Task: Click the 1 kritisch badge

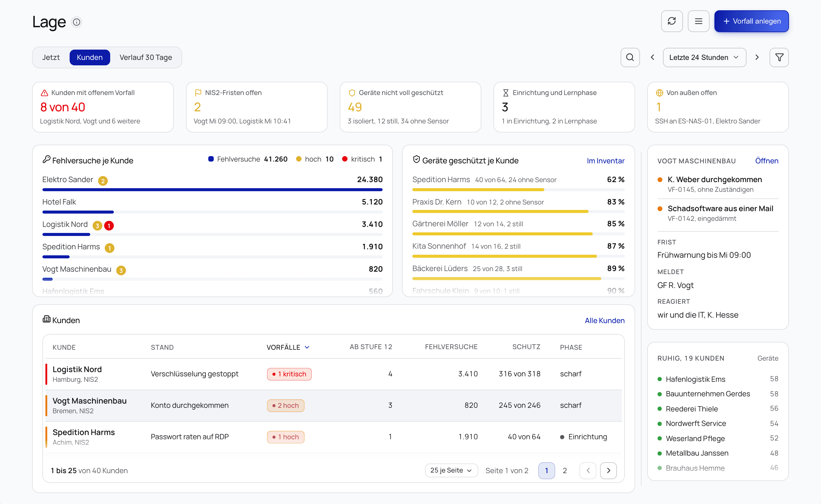Action: click(x=289, y=374)
